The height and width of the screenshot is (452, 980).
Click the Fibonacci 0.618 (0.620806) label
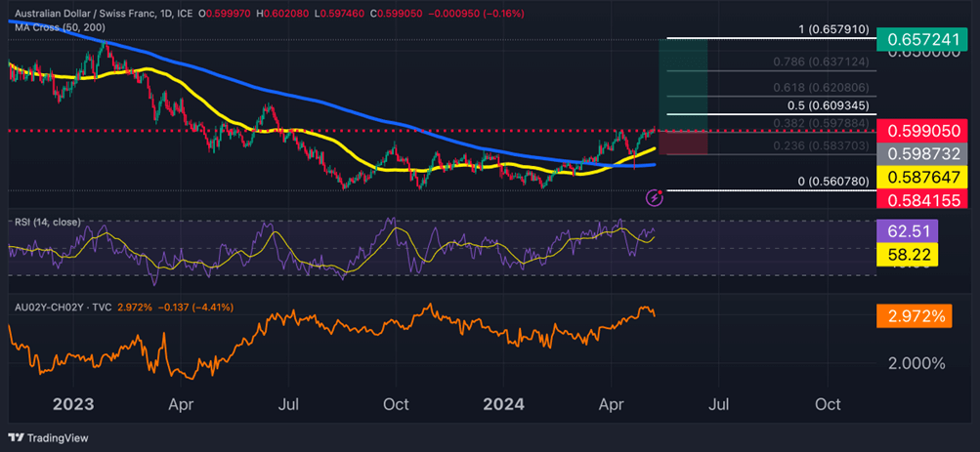821,88
